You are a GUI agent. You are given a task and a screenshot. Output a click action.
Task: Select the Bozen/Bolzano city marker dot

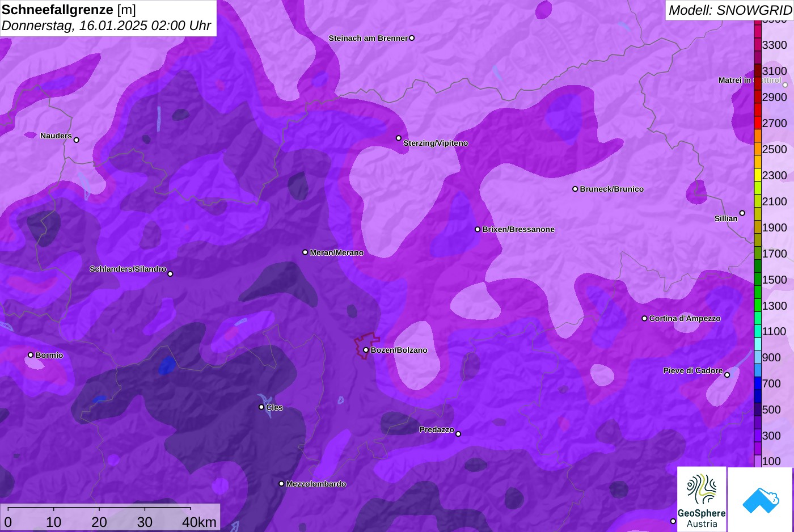pyautogui.click(x=366, y=350)
